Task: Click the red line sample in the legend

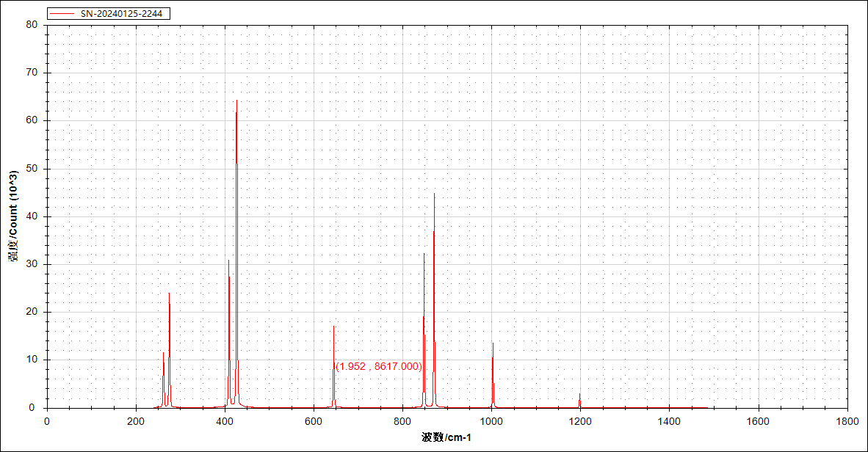Action: 62,13
